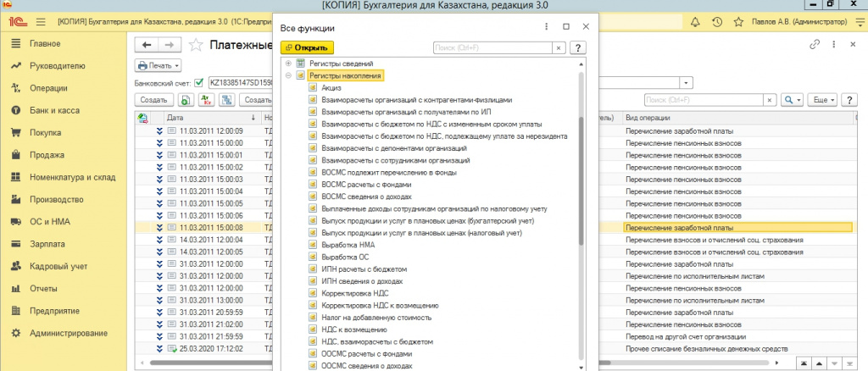
Task: Select ВОСМС расчеты с фондами
Action: [366, 185]
